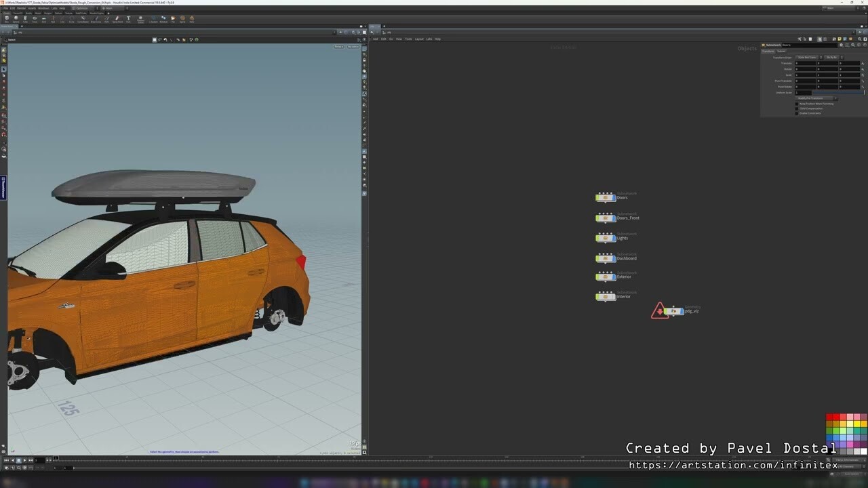The image size is (868, 488).
Task: Click the Font tool on the Create shelf
Action: coord(128,19)
